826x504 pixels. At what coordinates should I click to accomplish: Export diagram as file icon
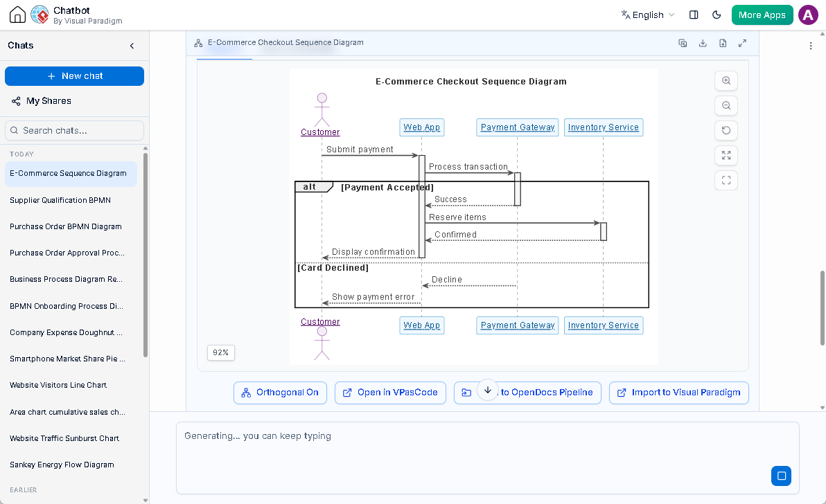pos(723,43)
